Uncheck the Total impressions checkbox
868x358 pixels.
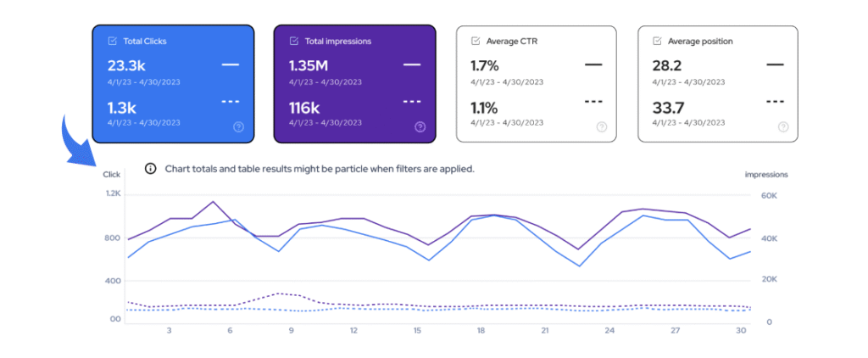coord(294,41)
